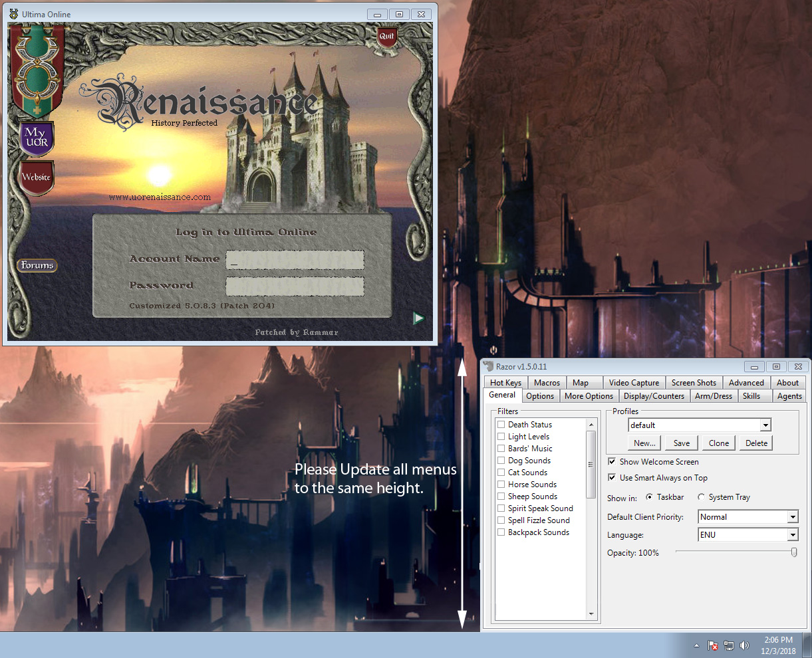812x658 pixels.
Task: Enable the Light Levels filter
Action: (501, 437)
